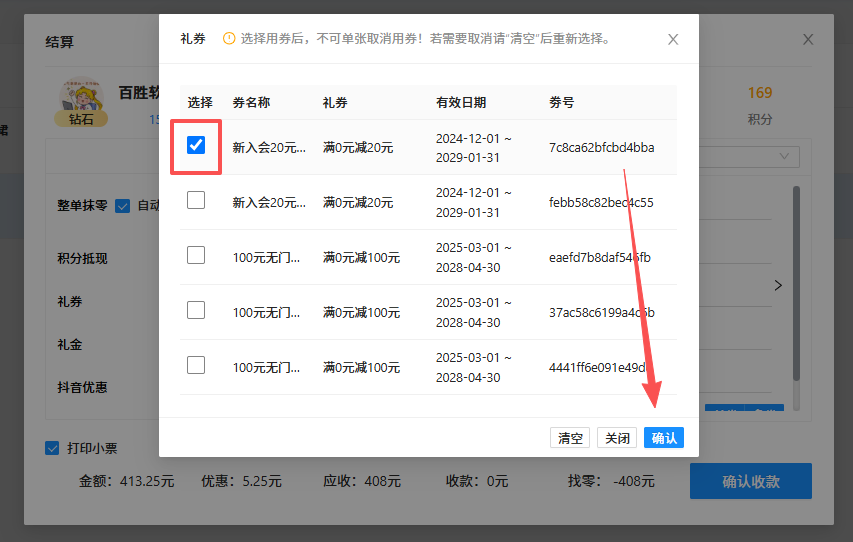Image resolution: width=853 pixels, height=542 pixels.
Task: Click 100元无门... in row eaefd7b8daf54
Action: (x=266, y=257)
